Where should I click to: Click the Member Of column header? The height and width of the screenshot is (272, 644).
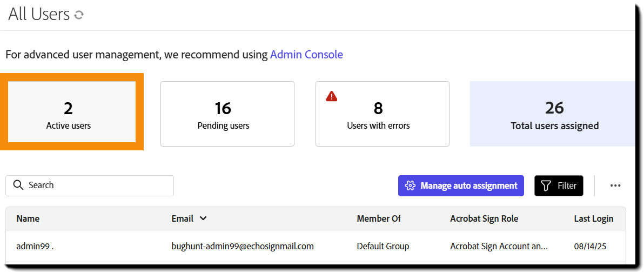(379, 218)
